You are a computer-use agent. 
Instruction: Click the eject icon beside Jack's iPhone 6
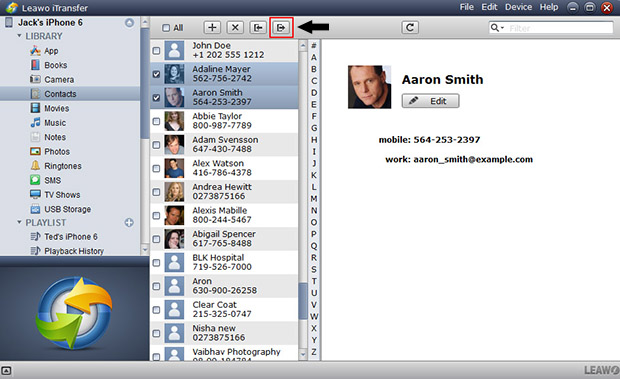point(129,23)
